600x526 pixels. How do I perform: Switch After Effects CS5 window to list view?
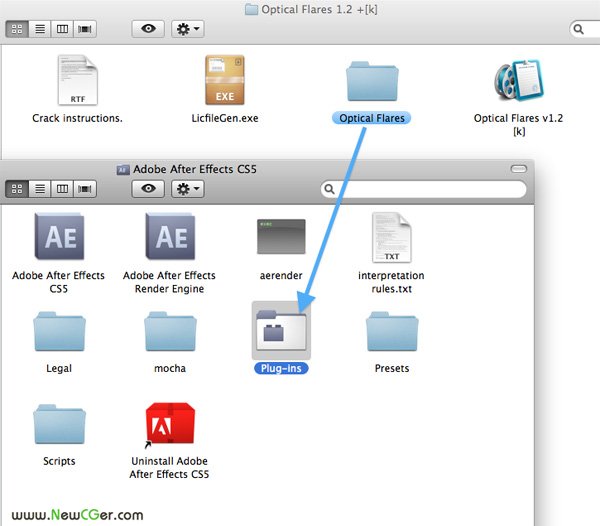tap(40, 189)
